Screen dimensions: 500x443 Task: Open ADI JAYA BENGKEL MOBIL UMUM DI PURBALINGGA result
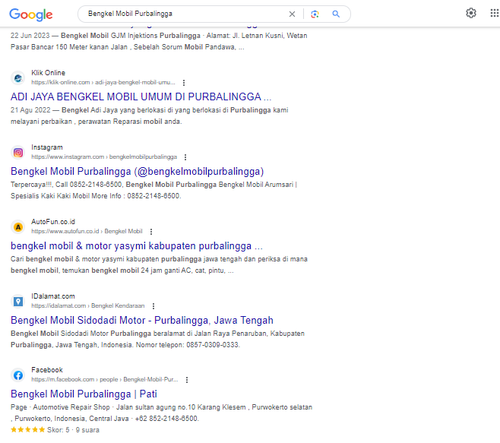[x=141, y=97]
